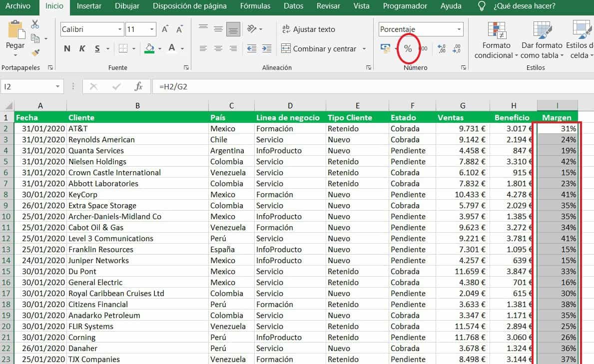Apply percent style button
This screenshot has height=364, width=594.
click(408, 48)
